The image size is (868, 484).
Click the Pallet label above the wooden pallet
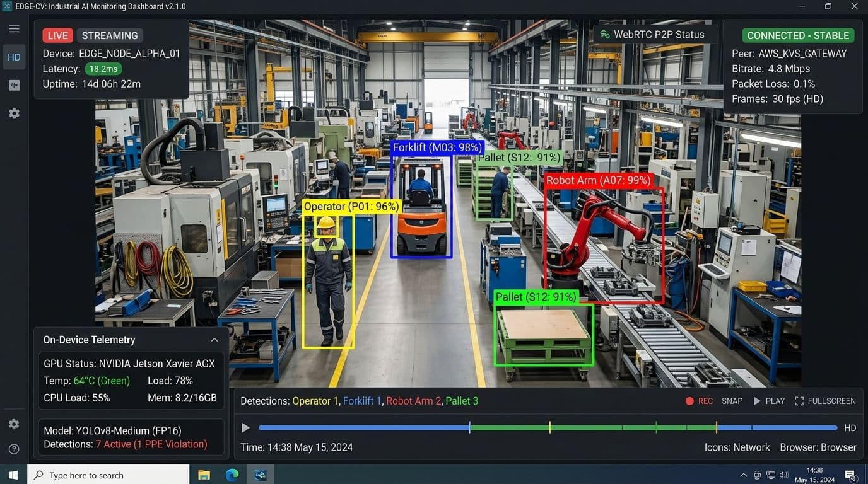tap(536, 297)
